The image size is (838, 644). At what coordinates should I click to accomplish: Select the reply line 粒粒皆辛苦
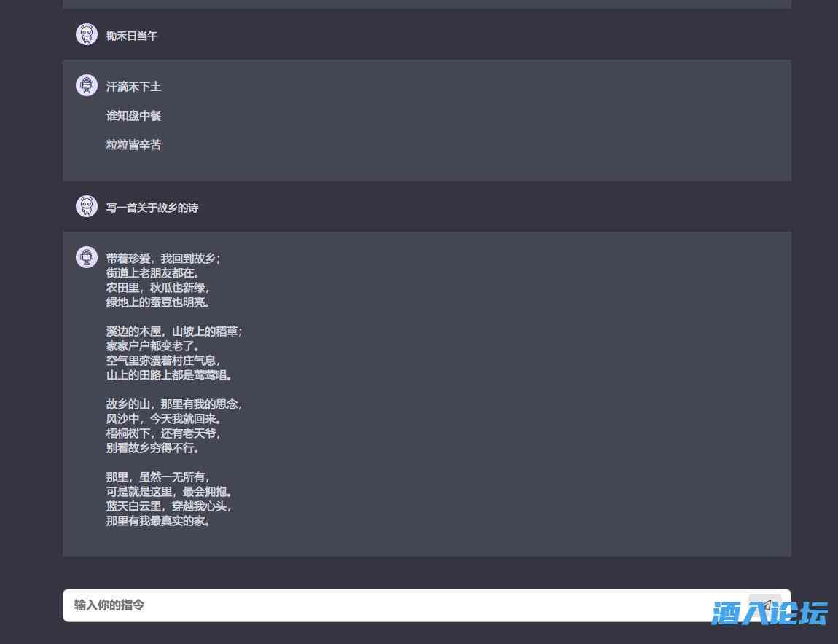pos(133,145)
